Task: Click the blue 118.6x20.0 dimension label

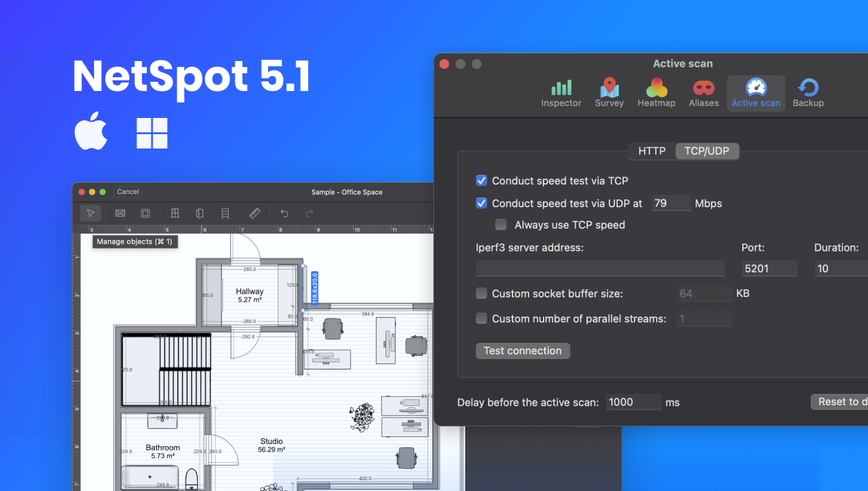Action: pyautogui.click(x=314, y=288)
